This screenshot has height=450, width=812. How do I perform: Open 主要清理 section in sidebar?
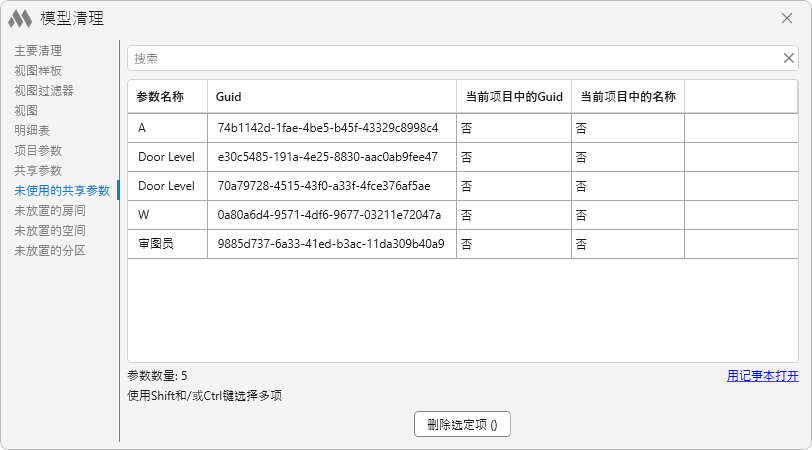(38, 50)
